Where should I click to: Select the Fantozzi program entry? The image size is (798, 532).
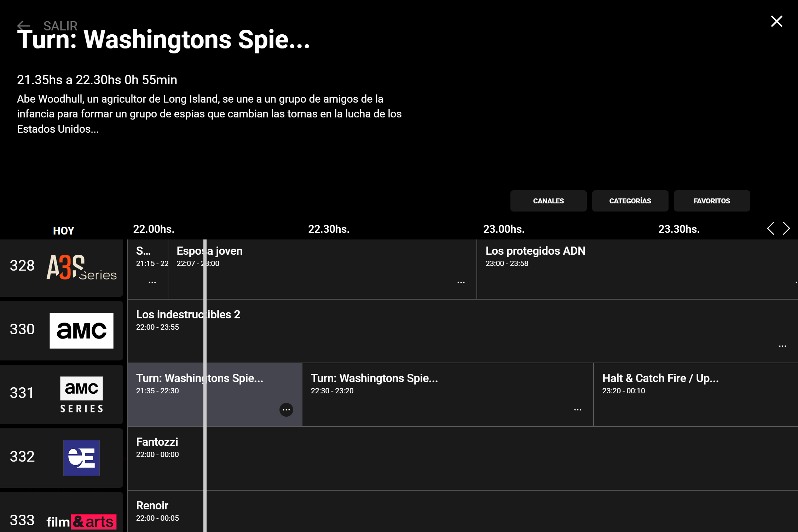(157, 442)
